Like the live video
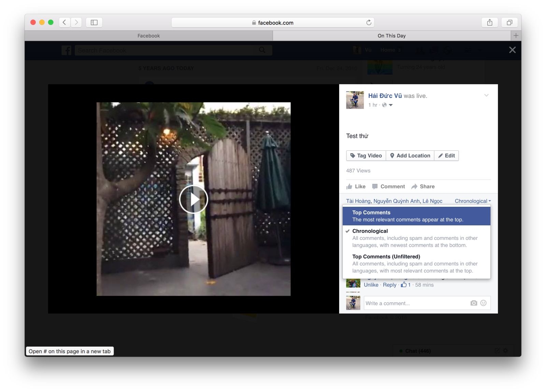This screenshot has height=392, width=546. [356, 187]
